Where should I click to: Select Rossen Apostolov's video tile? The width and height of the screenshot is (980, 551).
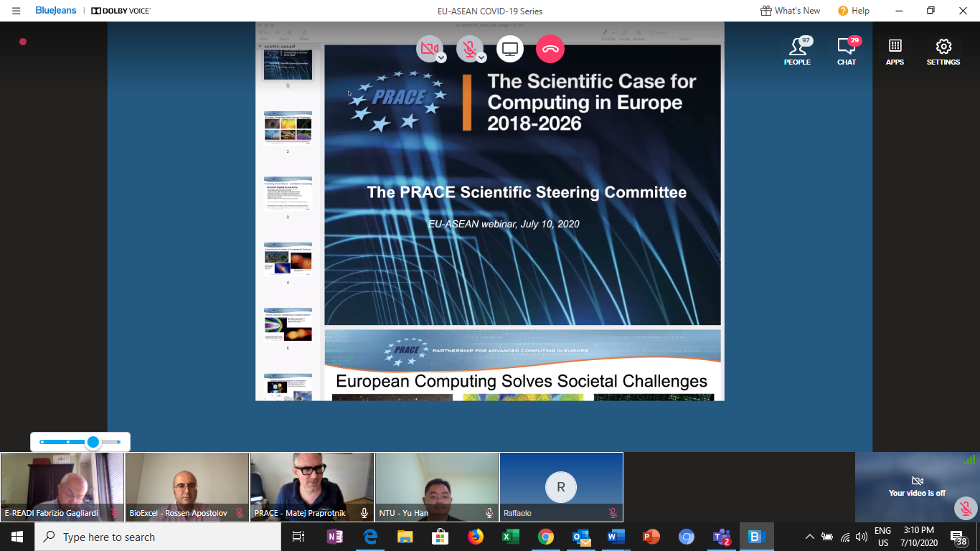coord(187,486)
